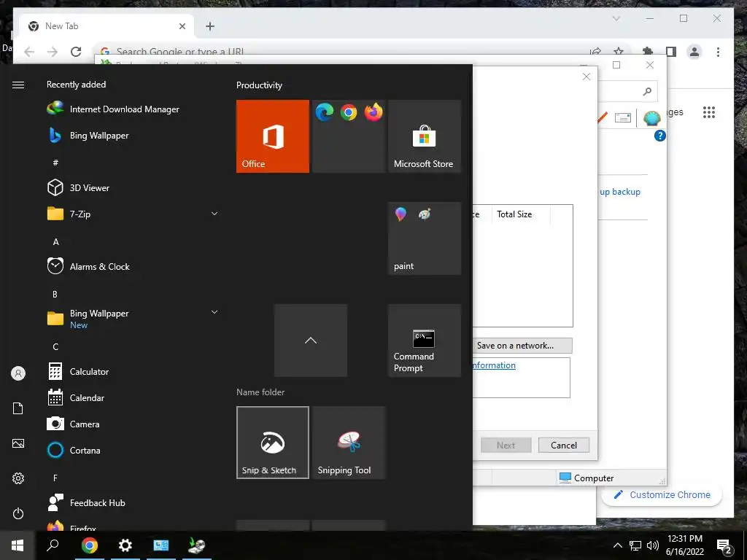Viewport: 747px width, 560px height.
Task: Open the user account icon in Start sidebar
Action: tap(18, 373)
